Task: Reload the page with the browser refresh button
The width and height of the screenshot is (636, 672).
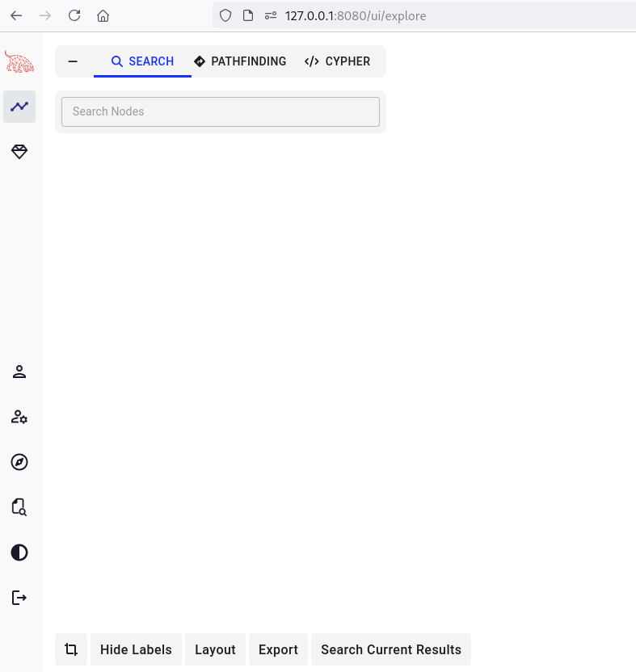Action: click(x=74, y=15)
